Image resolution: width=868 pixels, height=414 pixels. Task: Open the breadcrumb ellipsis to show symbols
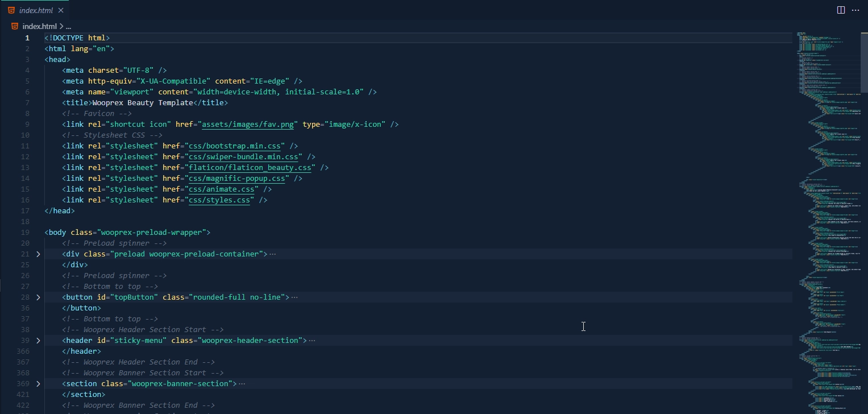[x=68, y=26]
